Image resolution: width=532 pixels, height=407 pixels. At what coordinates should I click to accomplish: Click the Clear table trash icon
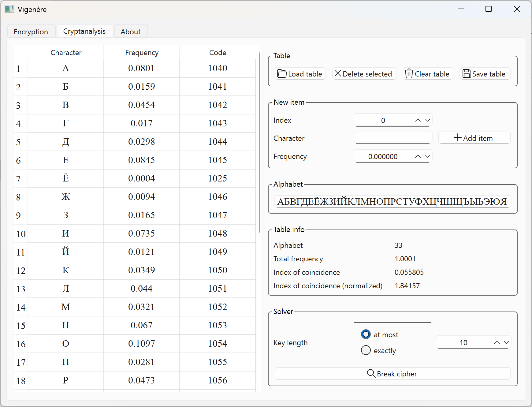pyautogui.click(x=409, y=74)
